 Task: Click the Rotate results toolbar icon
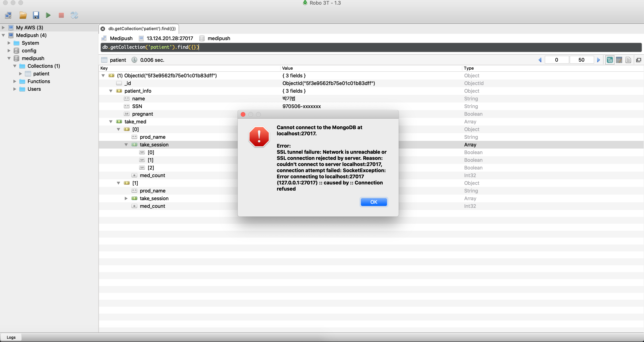pos(74,15)
